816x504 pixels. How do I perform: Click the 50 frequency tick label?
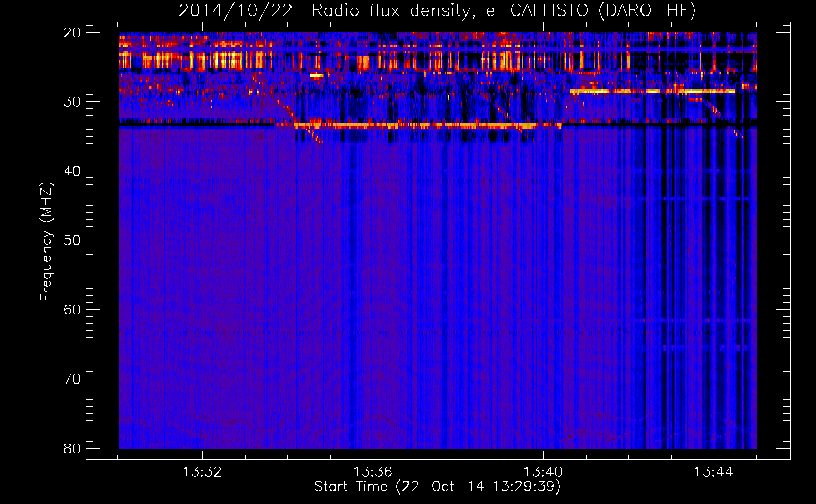tap(72, 240)
